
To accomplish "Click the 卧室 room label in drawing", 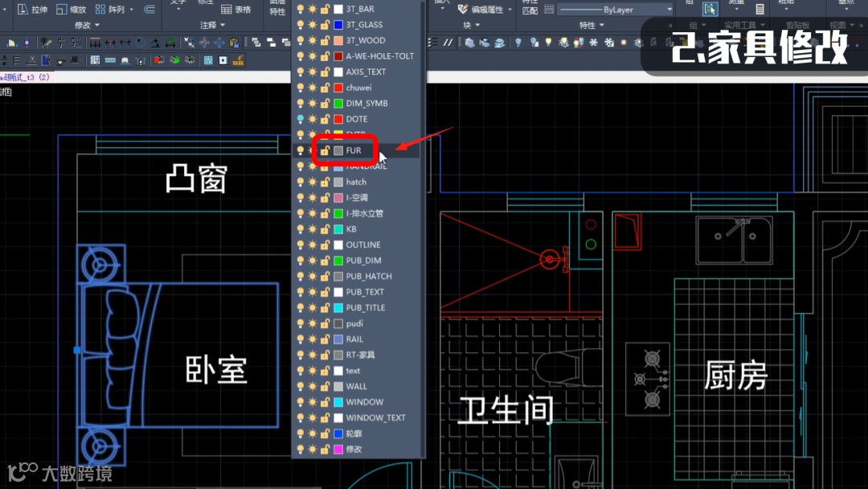I will click(216, 370).
